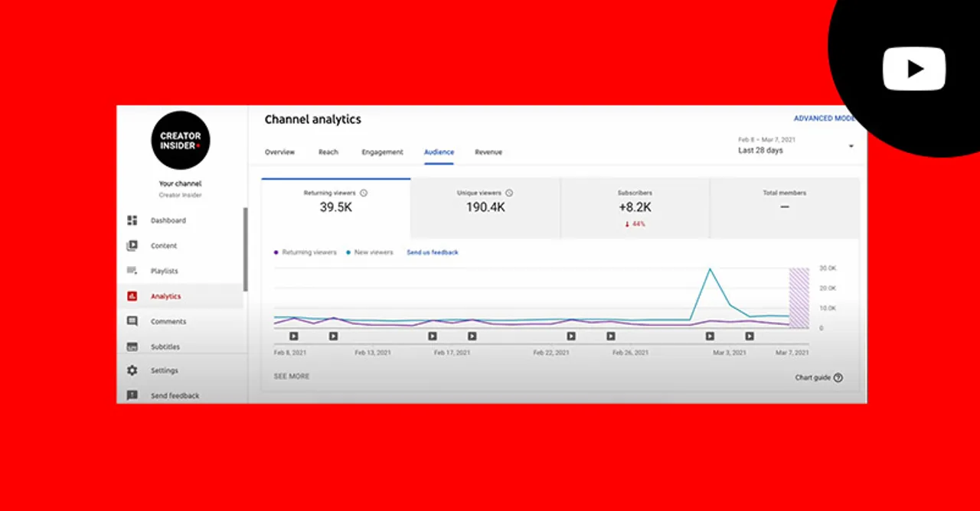Click the 'Your channel' label
The image size is (980, 511).
[180, 184]
